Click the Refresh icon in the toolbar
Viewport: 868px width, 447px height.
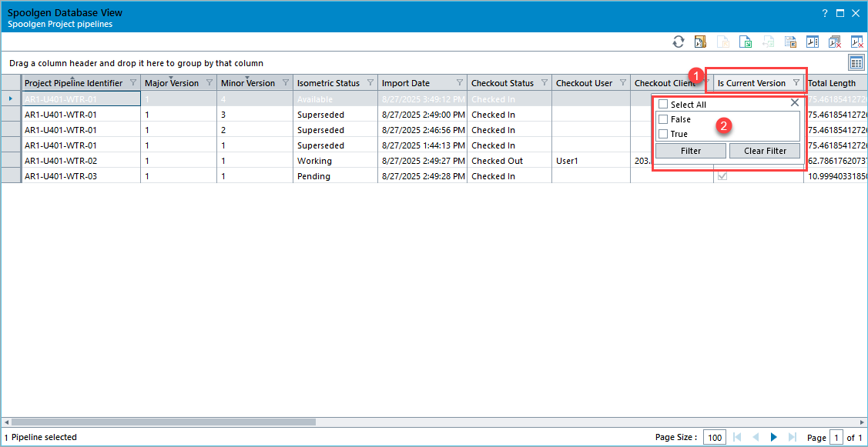(x=678, y=42)
